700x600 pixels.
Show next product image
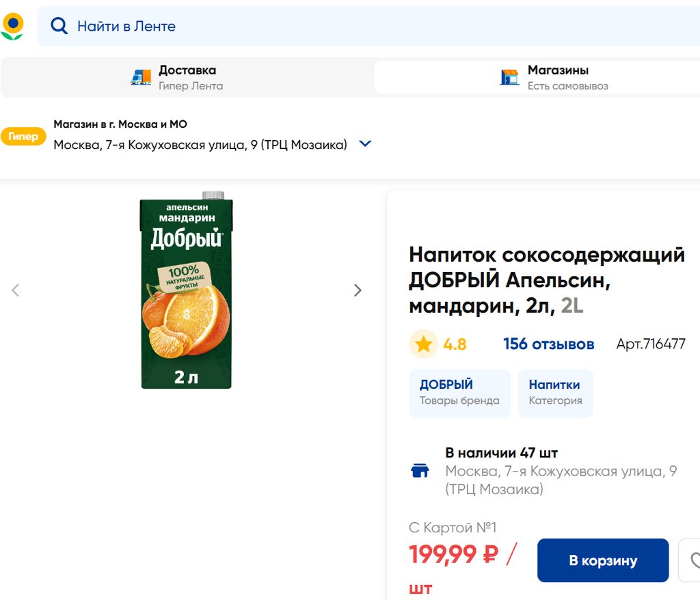click(358, 290)
